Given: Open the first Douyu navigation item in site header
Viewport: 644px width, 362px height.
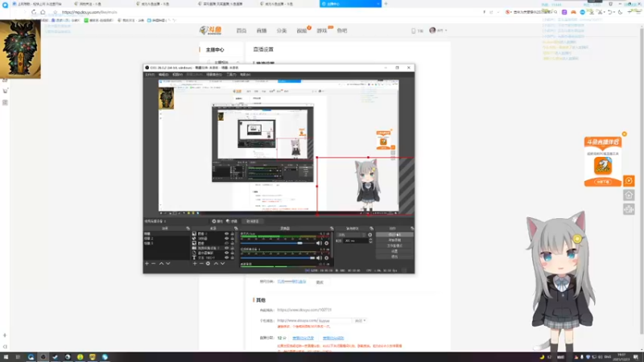Looking at the screenshot, I should click(241, 31).
